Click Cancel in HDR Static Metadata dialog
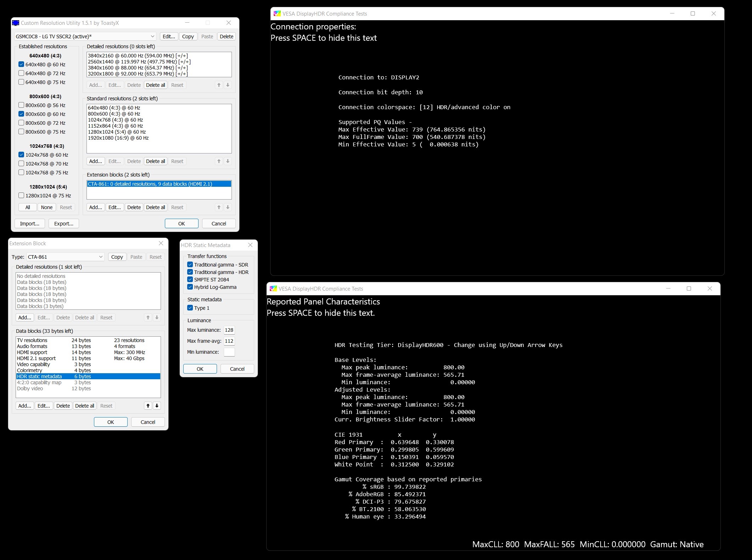 click(x=237, y=369)
